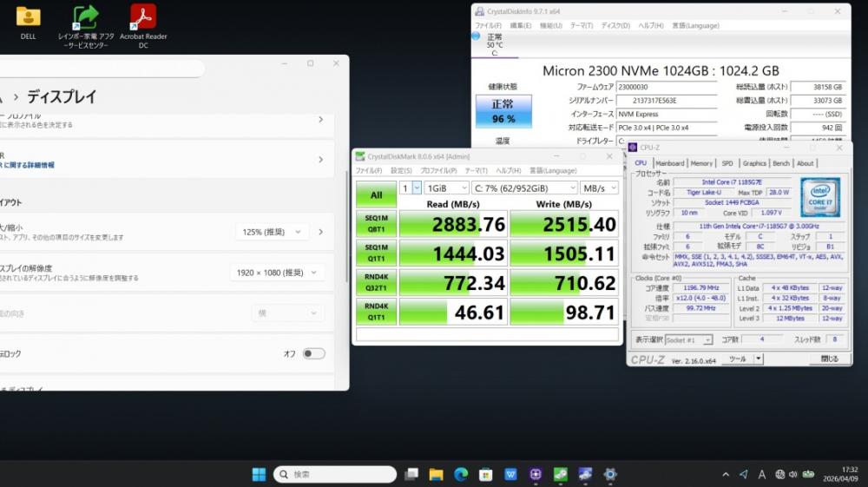This screenshot has height=487, width=868.
Task: Open Microsoft Store from the taskbar
Action: [x=486, y=474]
